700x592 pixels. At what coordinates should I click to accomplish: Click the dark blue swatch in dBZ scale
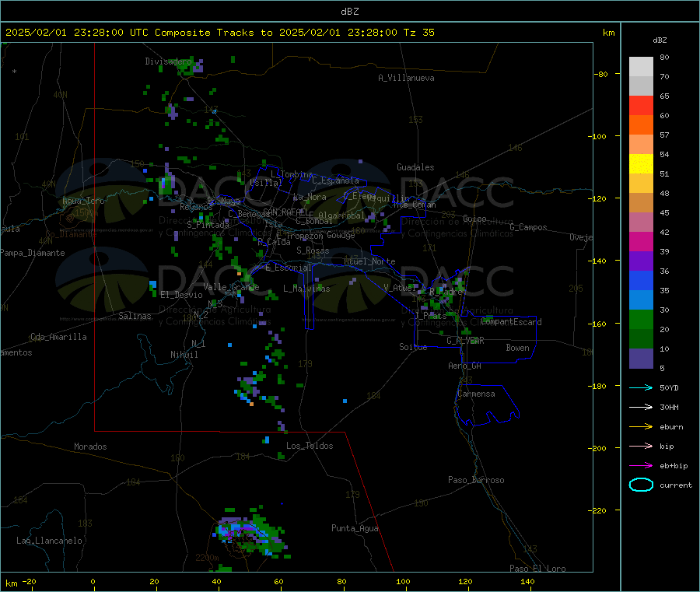(x=641, y=280)
